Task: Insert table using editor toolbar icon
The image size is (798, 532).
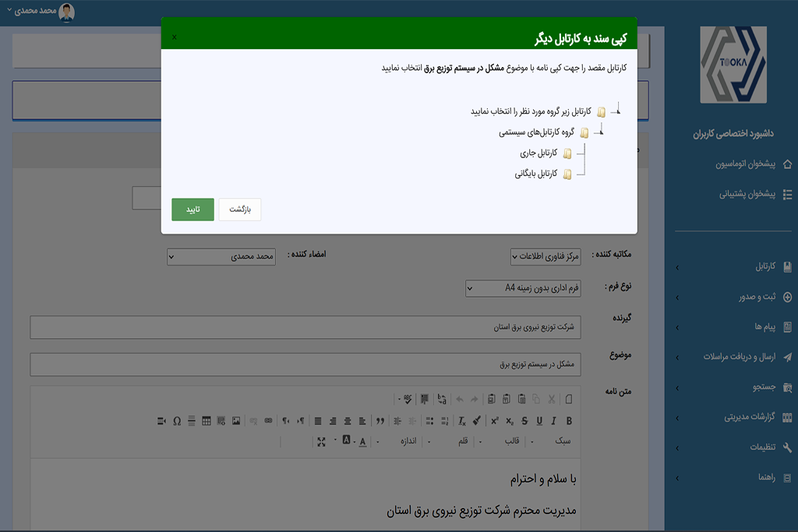Action: point(207,421)
